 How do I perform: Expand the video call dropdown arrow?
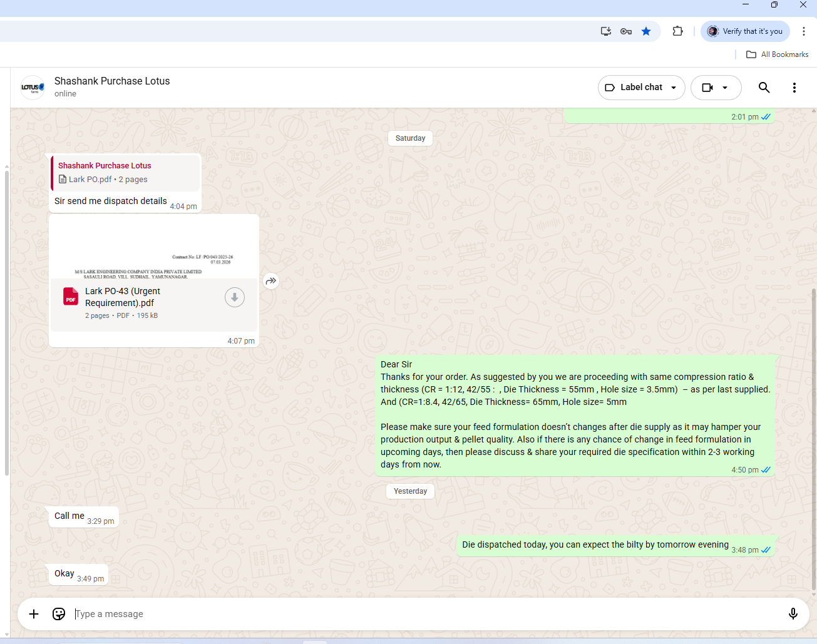(x=725, y=88)
